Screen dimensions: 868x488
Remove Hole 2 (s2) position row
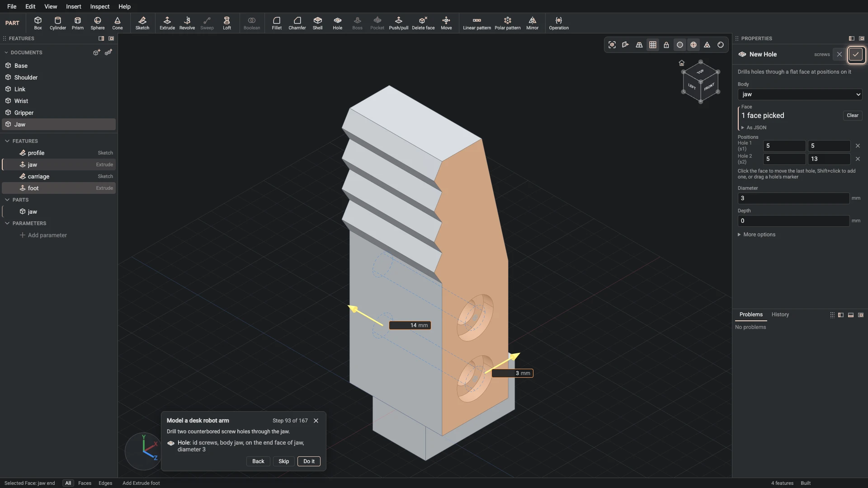(858, 159)
